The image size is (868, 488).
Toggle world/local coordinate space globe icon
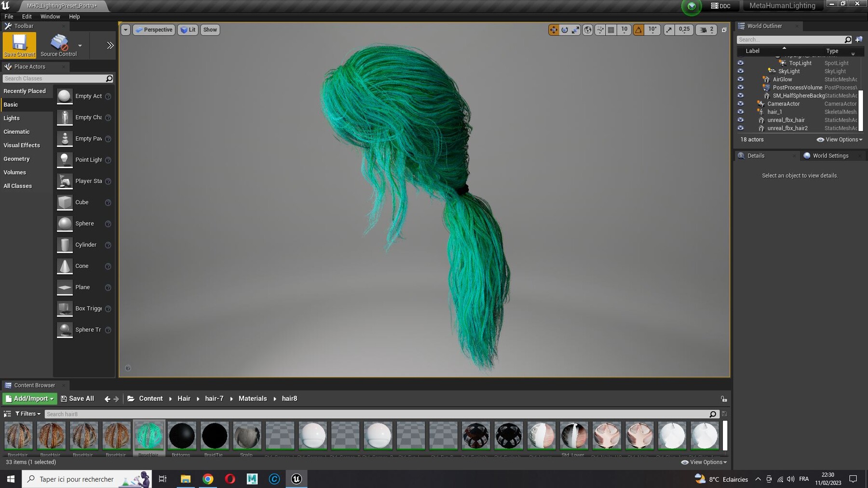pyautogui.click(x=588, y=30)
